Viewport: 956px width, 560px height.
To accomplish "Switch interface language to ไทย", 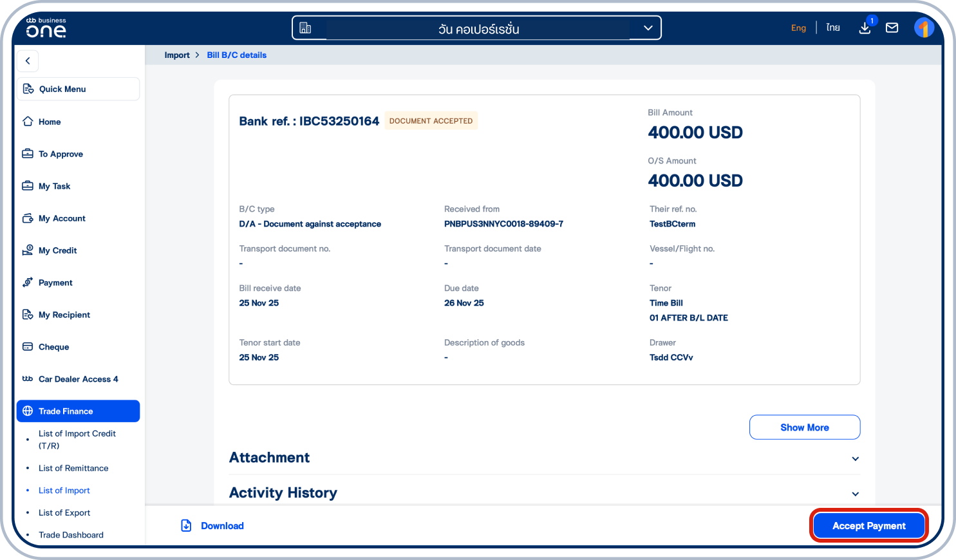I will pos(832,27).
